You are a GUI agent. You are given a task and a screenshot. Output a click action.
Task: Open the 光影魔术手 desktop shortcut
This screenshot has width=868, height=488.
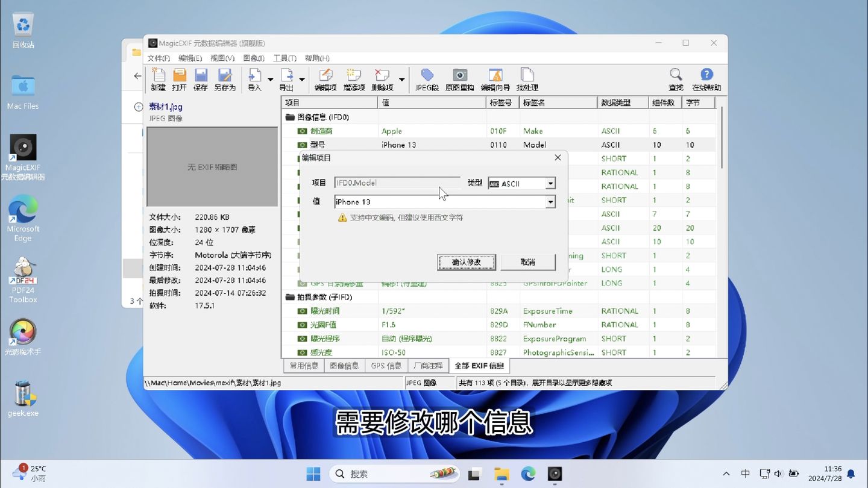tap(23, 337)
